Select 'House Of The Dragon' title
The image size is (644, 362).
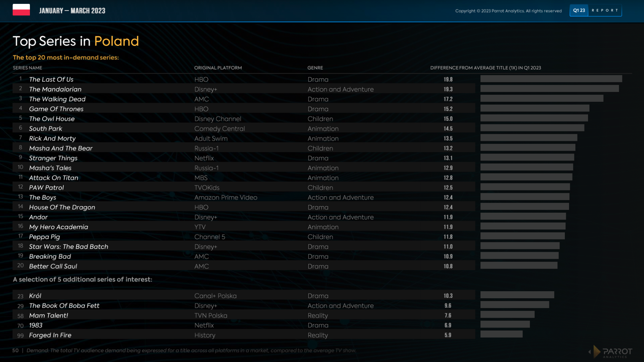coord(62,207)
